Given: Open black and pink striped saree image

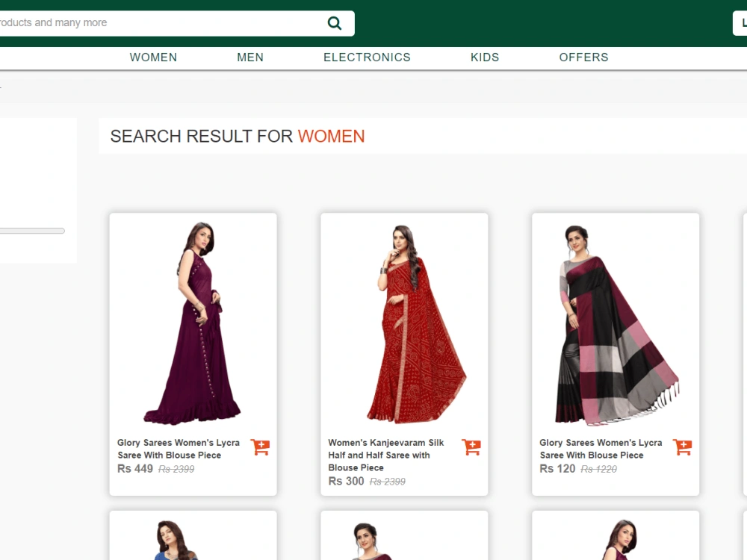Looking at the screenshot, I should click(x=617, y=325).
